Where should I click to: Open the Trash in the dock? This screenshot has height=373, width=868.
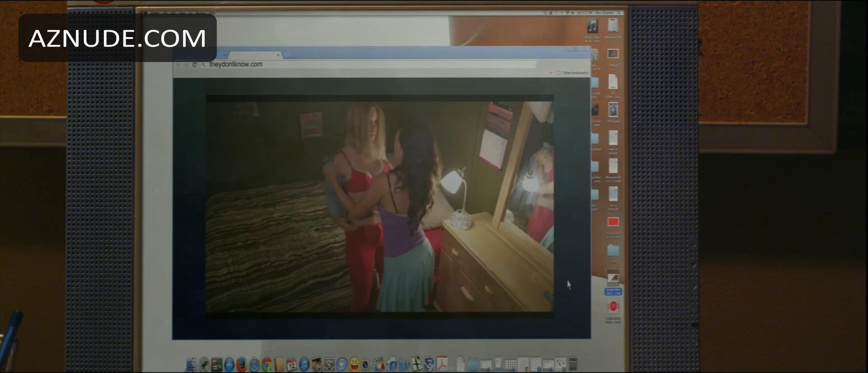[573, 365]
